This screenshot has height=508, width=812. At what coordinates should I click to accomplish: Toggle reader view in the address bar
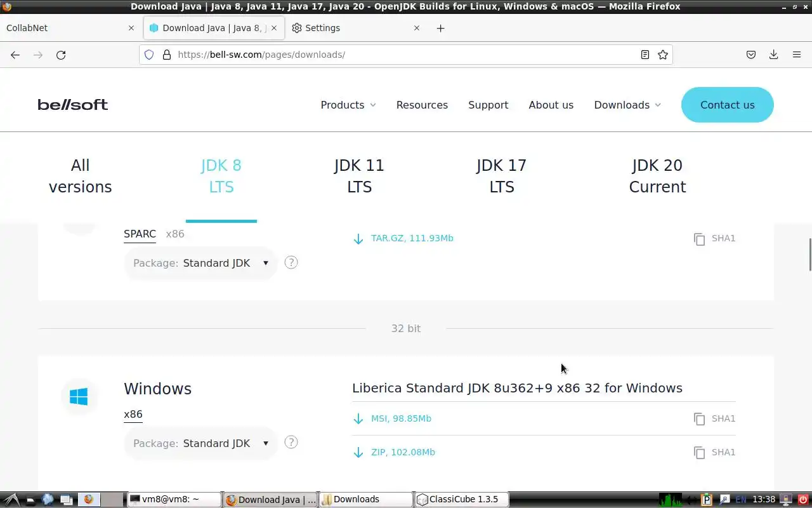pyautogui.click(x=645, y=55)
